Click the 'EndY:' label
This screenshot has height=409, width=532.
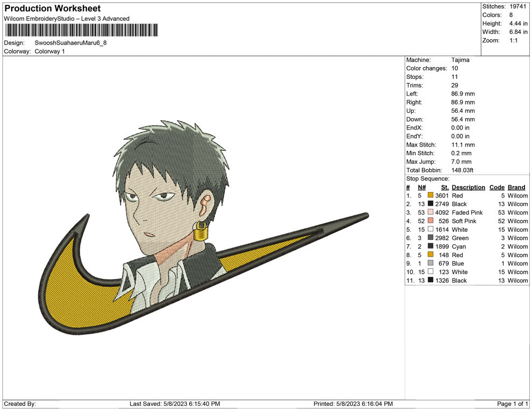point(414,136)
